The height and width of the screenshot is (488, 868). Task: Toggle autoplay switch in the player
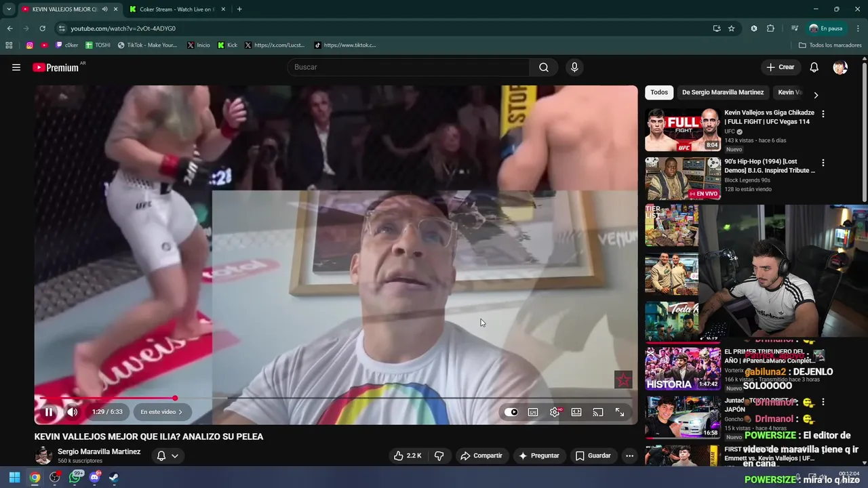[x=511, y=412]
